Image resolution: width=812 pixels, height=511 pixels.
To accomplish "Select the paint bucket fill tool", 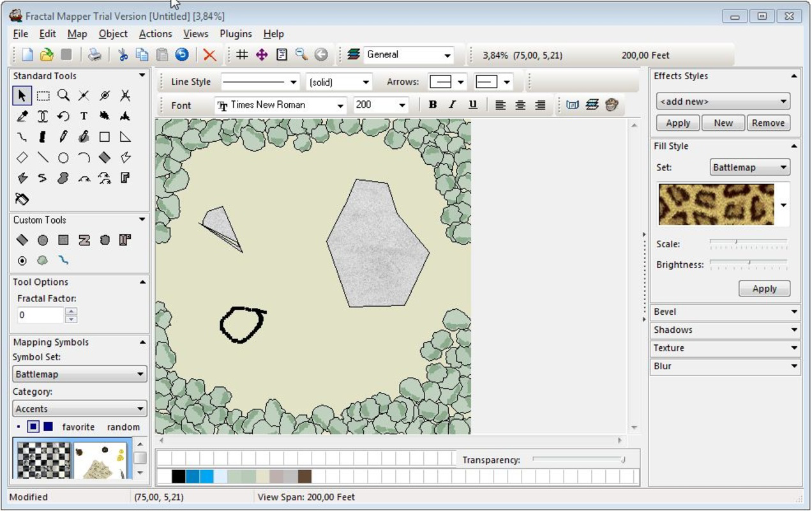I will pos(22,199).
